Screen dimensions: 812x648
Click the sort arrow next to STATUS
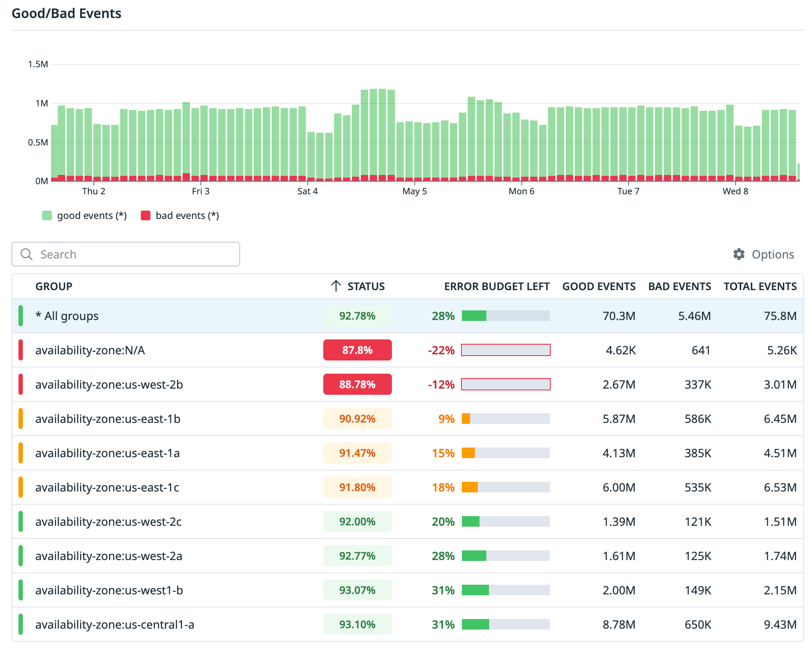[x=336, y=286]
